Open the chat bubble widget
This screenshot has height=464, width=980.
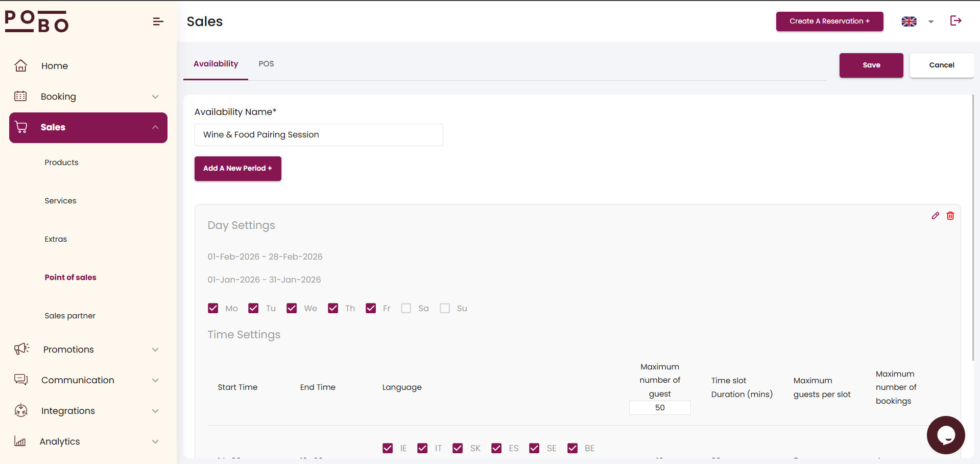pyautogui.click(x=945, y=435)
